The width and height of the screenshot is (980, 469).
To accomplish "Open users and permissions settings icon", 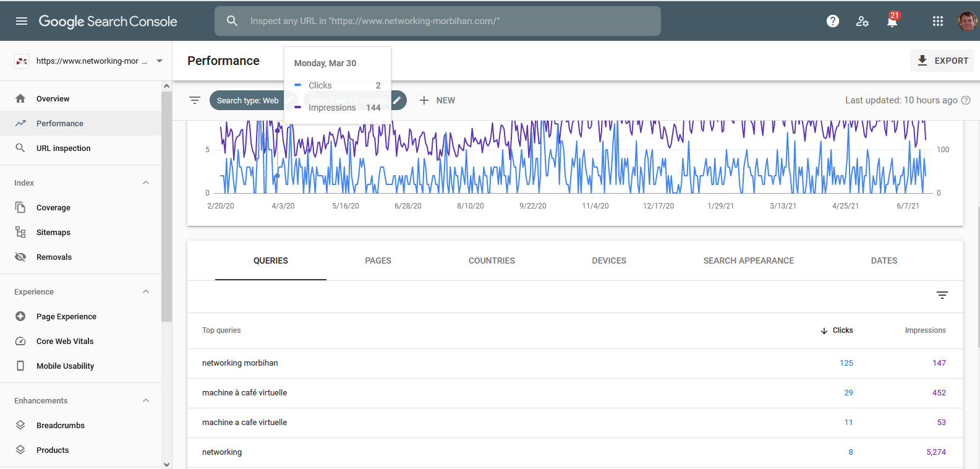I will click(863, 21).
